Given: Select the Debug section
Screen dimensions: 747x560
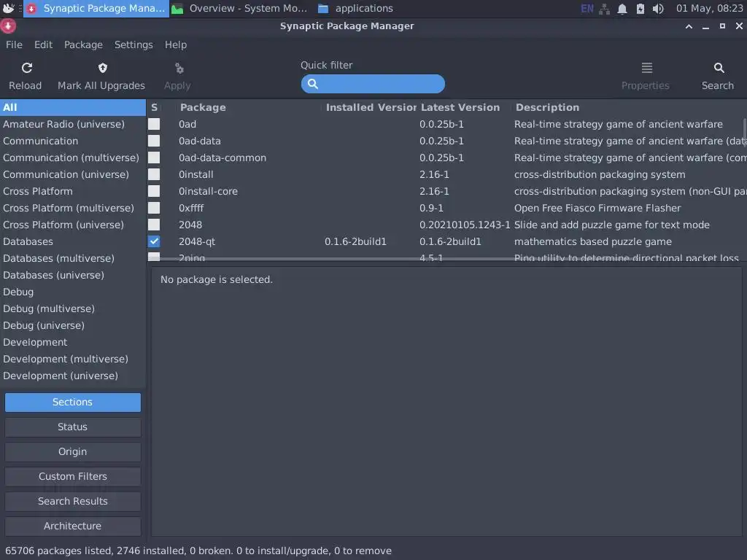Looking at the screenshot, I should (73, 292).
